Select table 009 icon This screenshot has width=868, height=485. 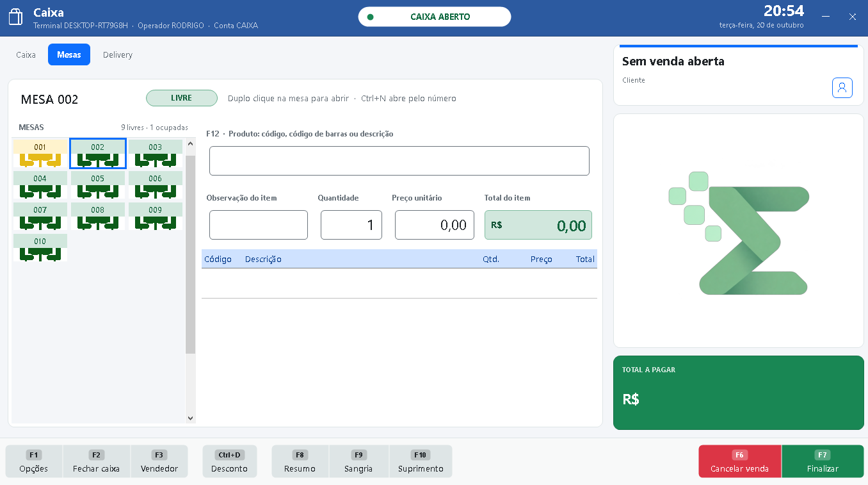click(x=156, y=217)
